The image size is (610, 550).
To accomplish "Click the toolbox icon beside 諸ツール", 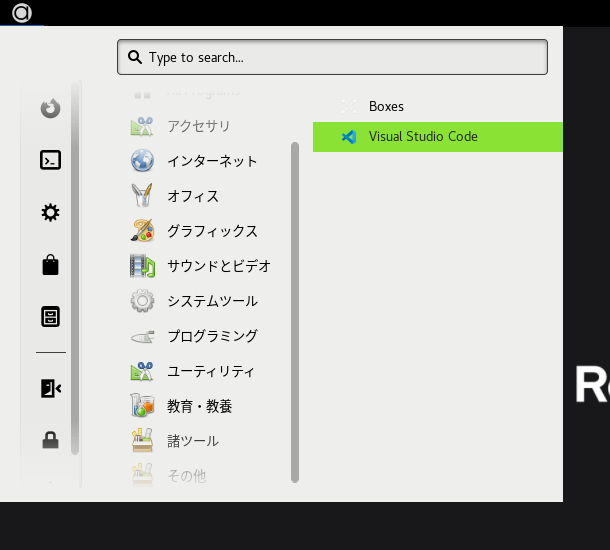I will pos(142,441).
